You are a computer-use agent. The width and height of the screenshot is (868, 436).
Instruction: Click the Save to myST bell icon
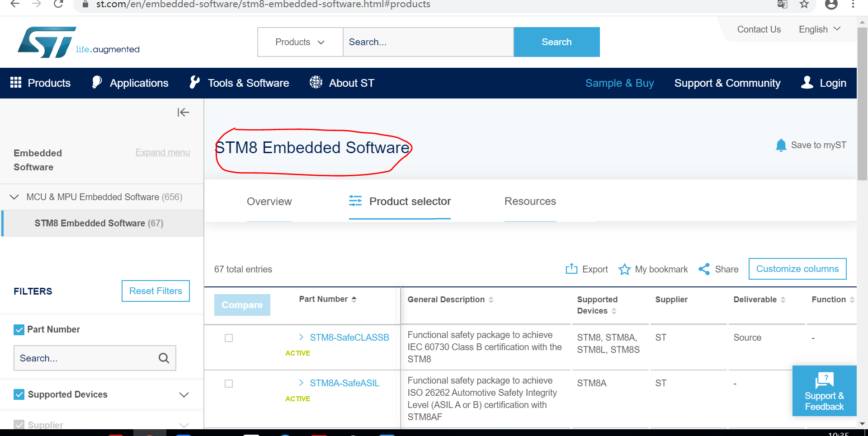[x=781, y=145]
